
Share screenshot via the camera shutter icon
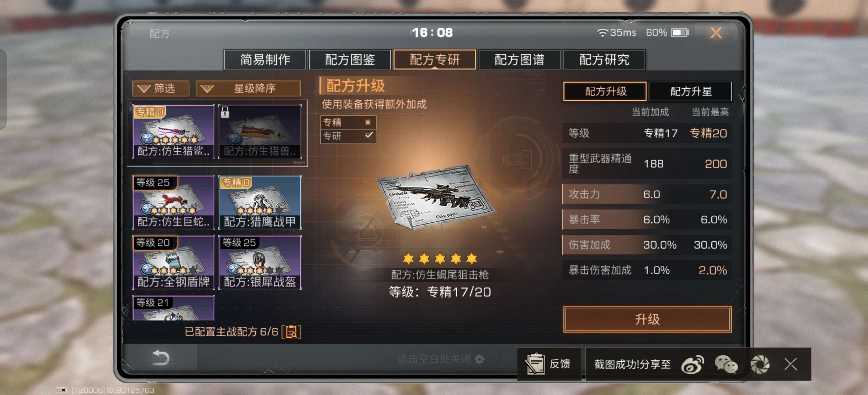click(760, 364)
